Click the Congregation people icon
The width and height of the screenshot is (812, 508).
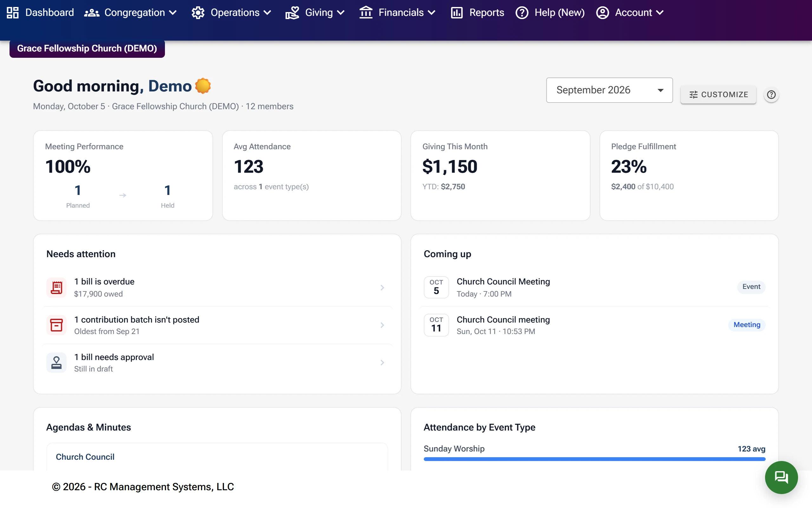click(92, 13)
